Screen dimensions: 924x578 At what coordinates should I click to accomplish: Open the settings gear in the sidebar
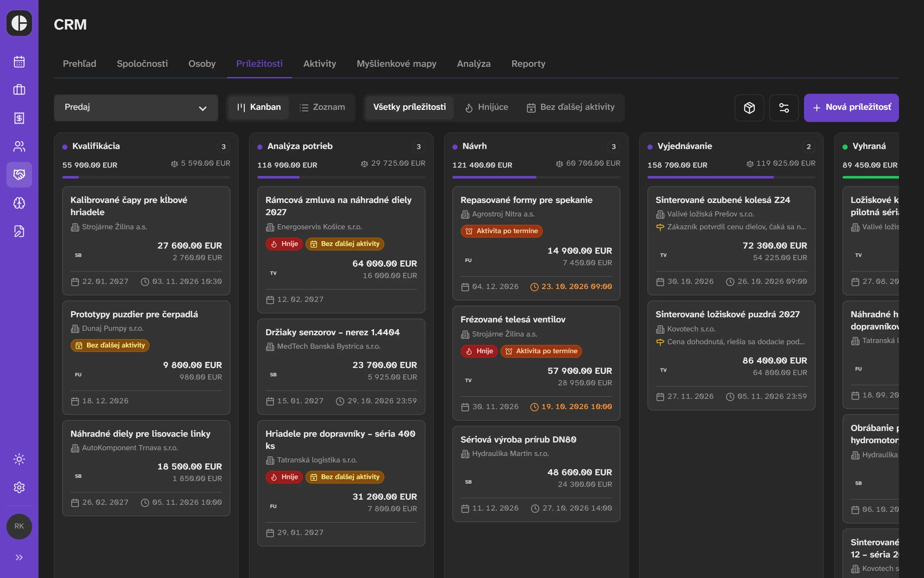19,487
